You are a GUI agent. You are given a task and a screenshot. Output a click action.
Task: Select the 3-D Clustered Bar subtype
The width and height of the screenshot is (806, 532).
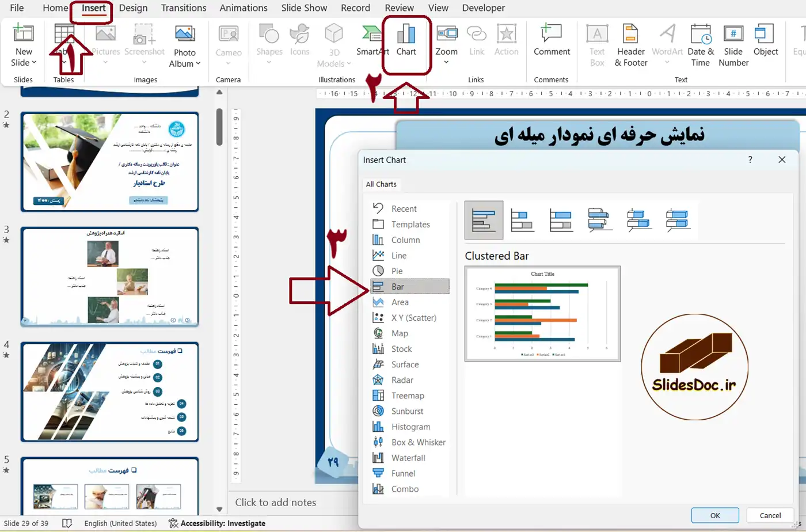tap(599, 220)
